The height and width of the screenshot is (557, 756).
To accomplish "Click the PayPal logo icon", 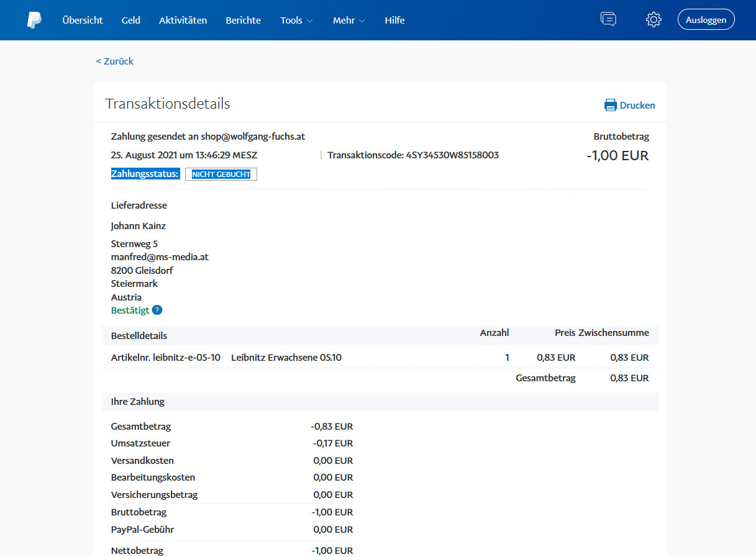I will tap(34, 20).
